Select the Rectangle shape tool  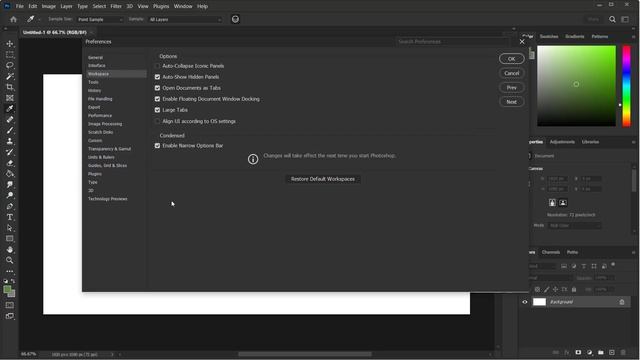[10, 239]
